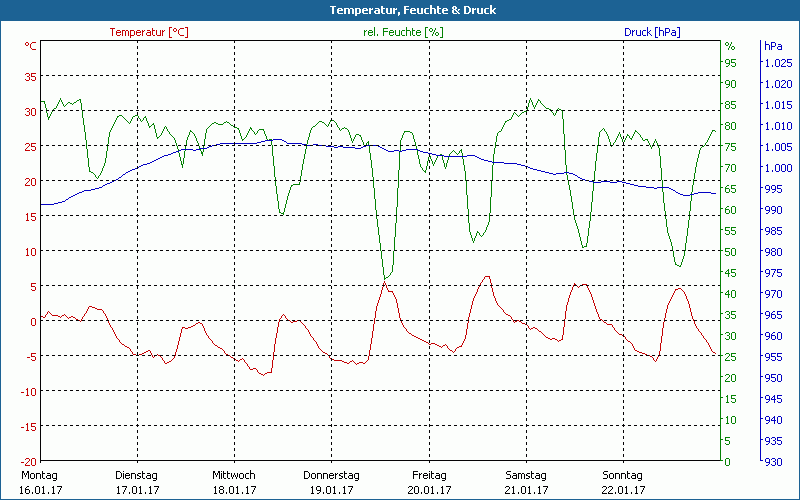Click the 'Dienstag' day label
Screen dimensions: 800x500
pos(136,475)
